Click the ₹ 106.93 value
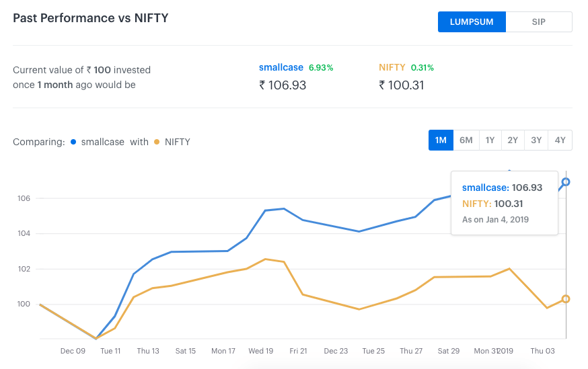 283,85
